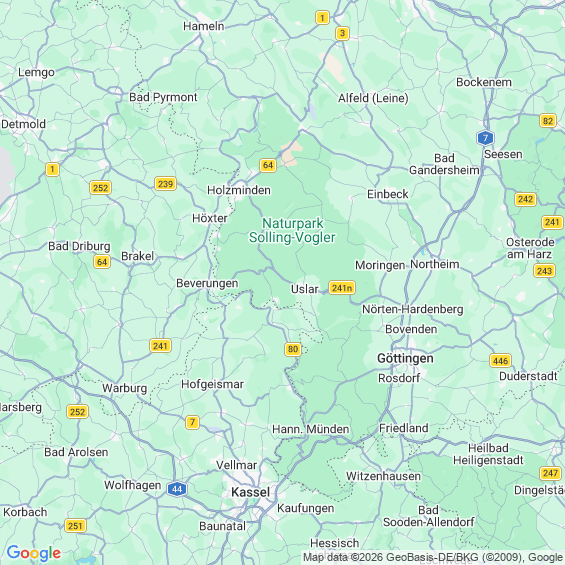This screenshot has height=565, width=565.
Task: Click the Heilbad Heiligenstadt label
Action: (488, 454)
